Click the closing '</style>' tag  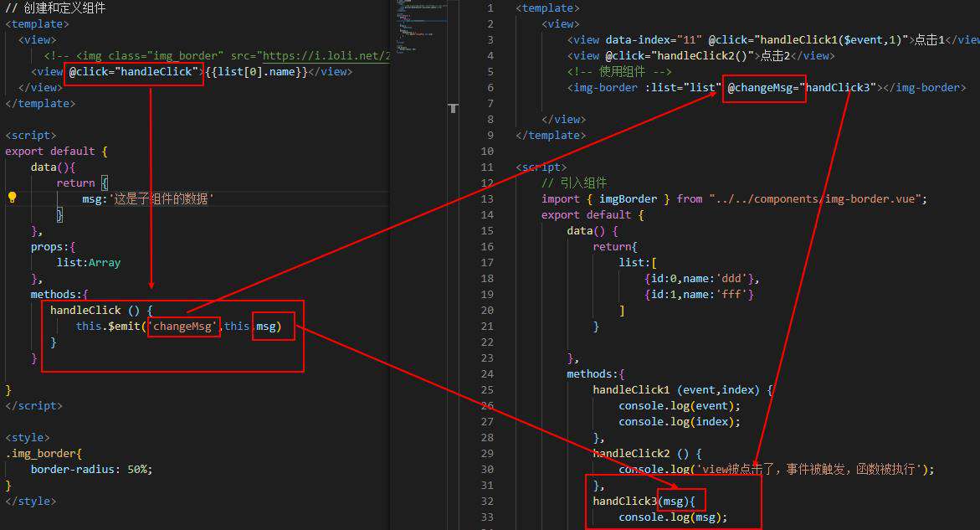(31, 502)
